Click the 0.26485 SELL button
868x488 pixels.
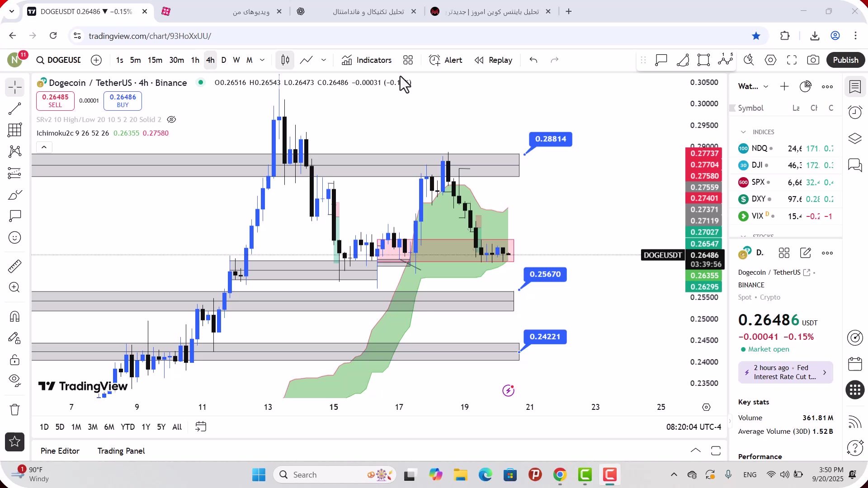coord(55,101)
